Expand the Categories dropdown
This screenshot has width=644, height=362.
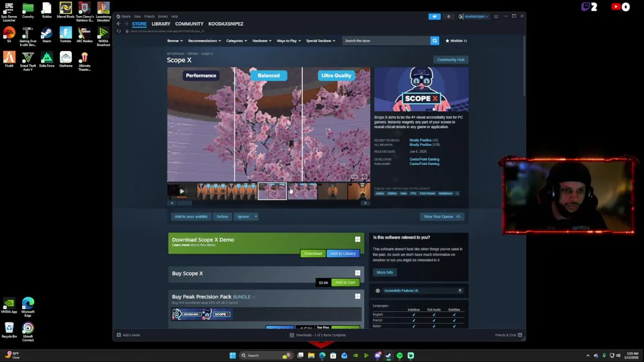[x=236, y=41]
